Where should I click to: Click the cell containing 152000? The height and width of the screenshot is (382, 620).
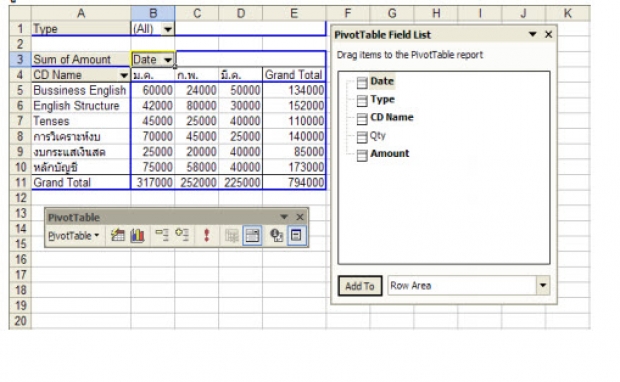click(x=294, y=106)
